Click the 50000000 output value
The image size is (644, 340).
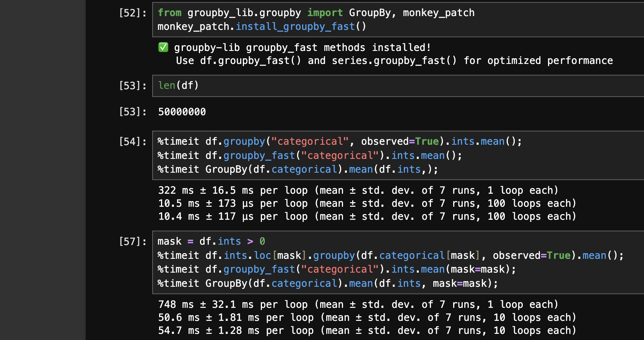[182, 112]
